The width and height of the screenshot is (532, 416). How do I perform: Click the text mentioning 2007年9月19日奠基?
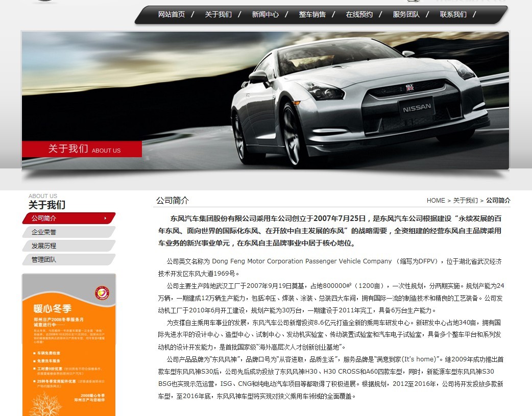(x=276, y=286)
